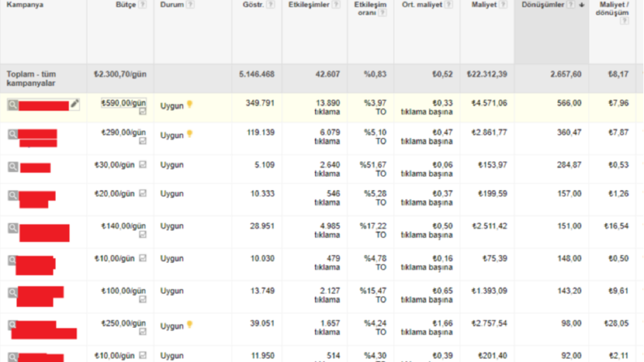Screen dimensions: 644x362
Task: Open help icon under Etkileşim oranı header
Action: 383,13
